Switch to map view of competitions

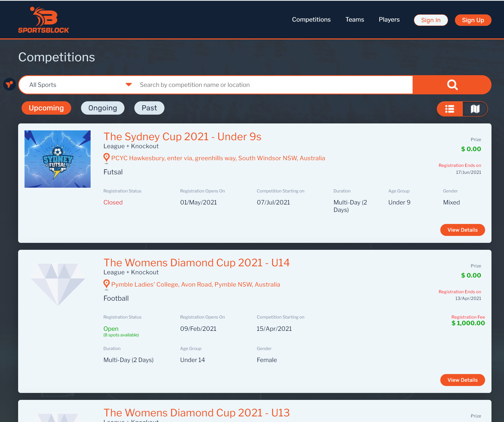point(475,109)
